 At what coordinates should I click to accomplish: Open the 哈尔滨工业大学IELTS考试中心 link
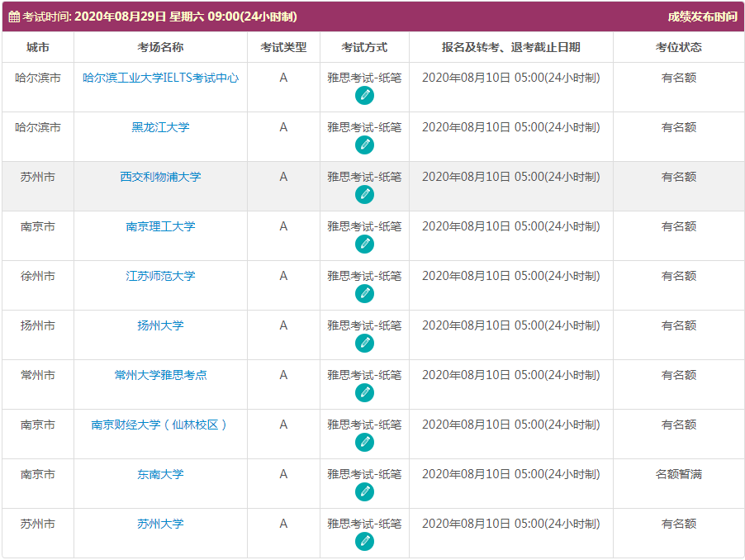(x=161, y=78)
